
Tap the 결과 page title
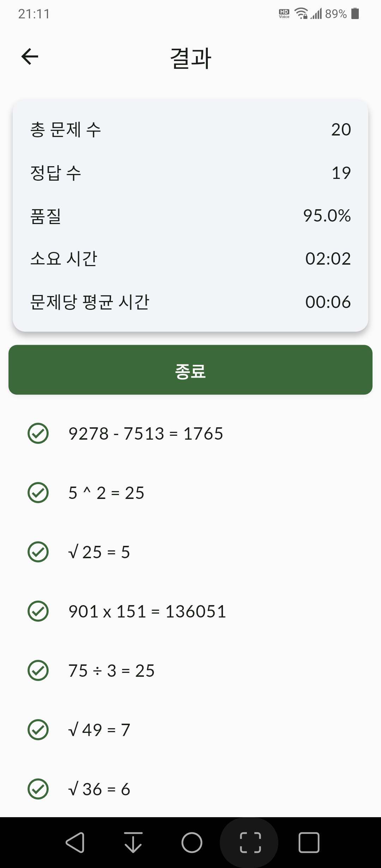click(190, 58)
